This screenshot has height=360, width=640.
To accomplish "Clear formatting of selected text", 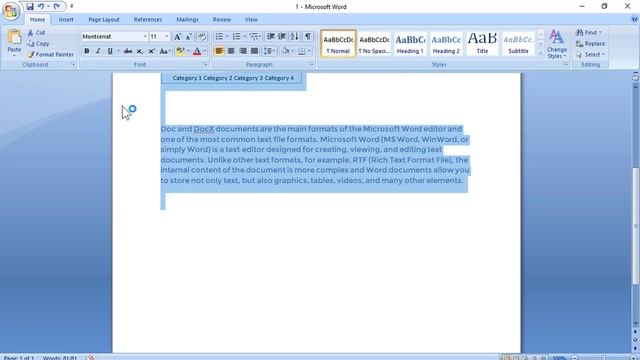I will pos(202,37).
